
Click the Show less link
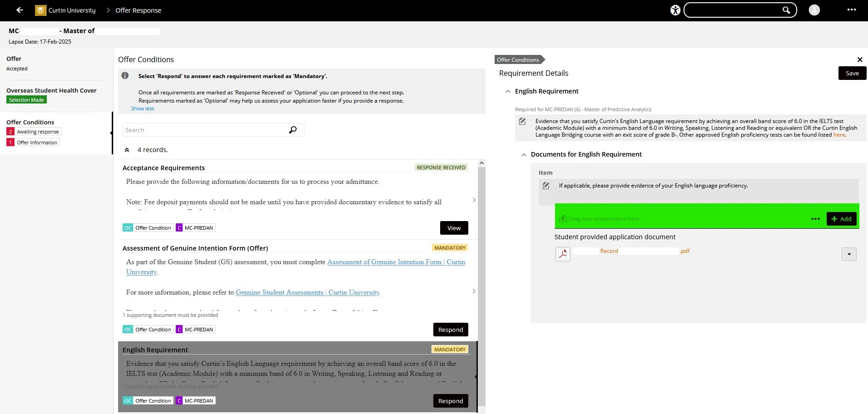pyautogui.click(x=143, y=108)
